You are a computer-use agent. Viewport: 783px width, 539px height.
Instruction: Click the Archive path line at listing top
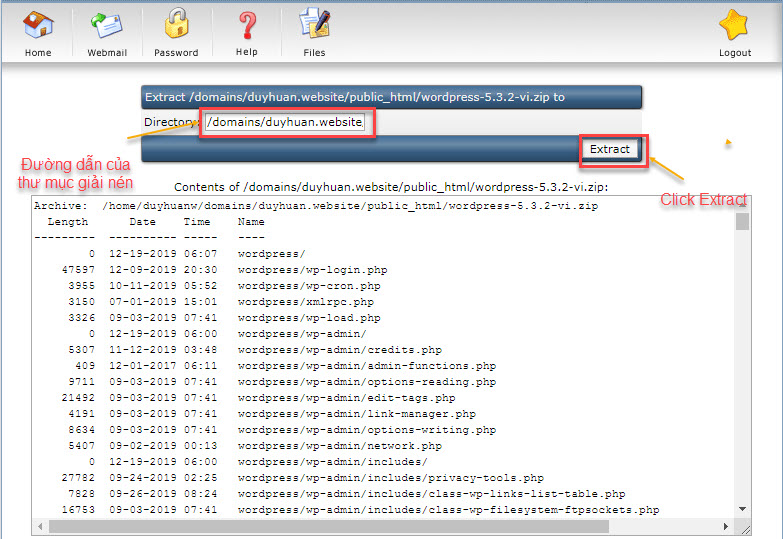315,206
